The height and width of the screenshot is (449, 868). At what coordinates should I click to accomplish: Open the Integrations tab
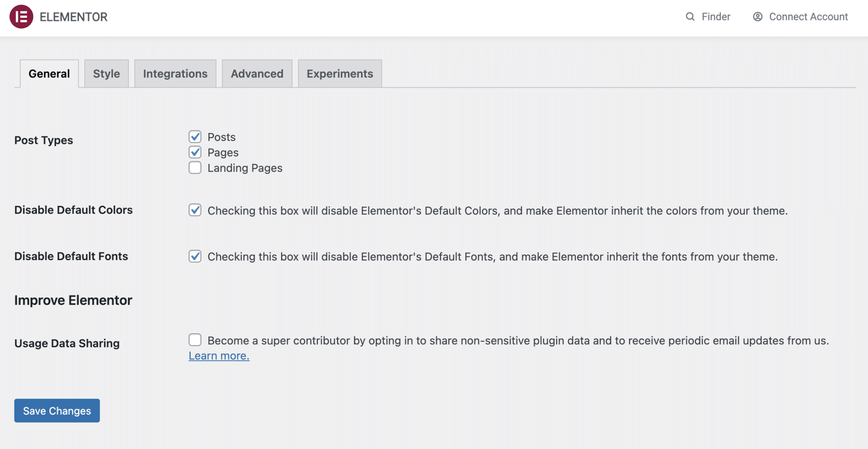pyautogui.click(x=175, y=73)
